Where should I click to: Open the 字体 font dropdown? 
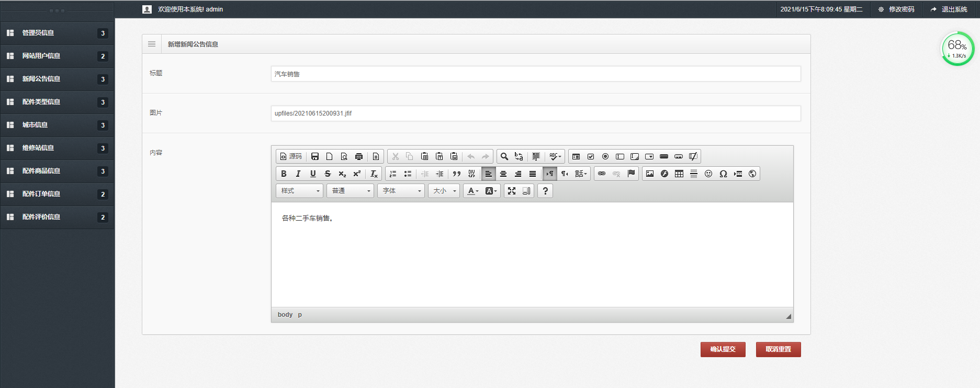click(x=401, y=191)
